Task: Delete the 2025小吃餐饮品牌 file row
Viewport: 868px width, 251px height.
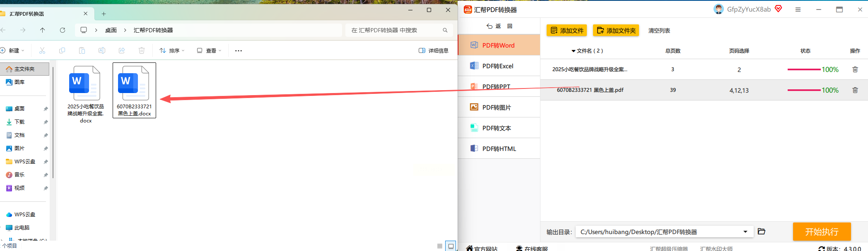Action: pyautogui.click(x=855, y=69)
